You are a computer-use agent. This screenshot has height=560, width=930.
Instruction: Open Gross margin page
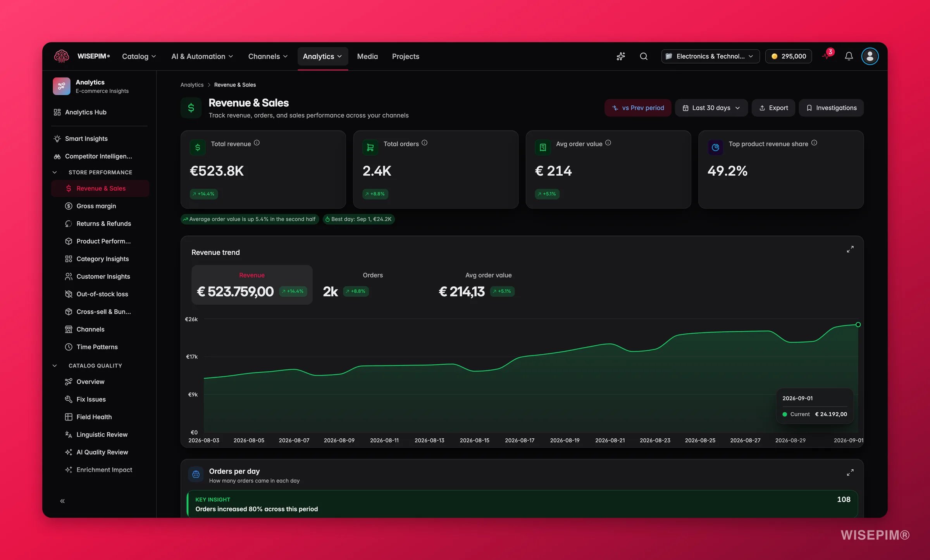[100, 206]
